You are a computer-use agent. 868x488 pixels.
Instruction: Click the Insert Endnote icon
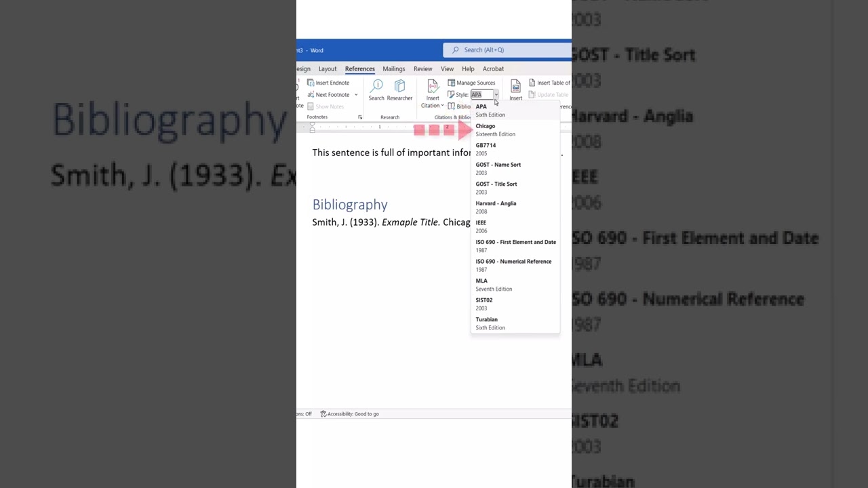(x=311, y=83)
